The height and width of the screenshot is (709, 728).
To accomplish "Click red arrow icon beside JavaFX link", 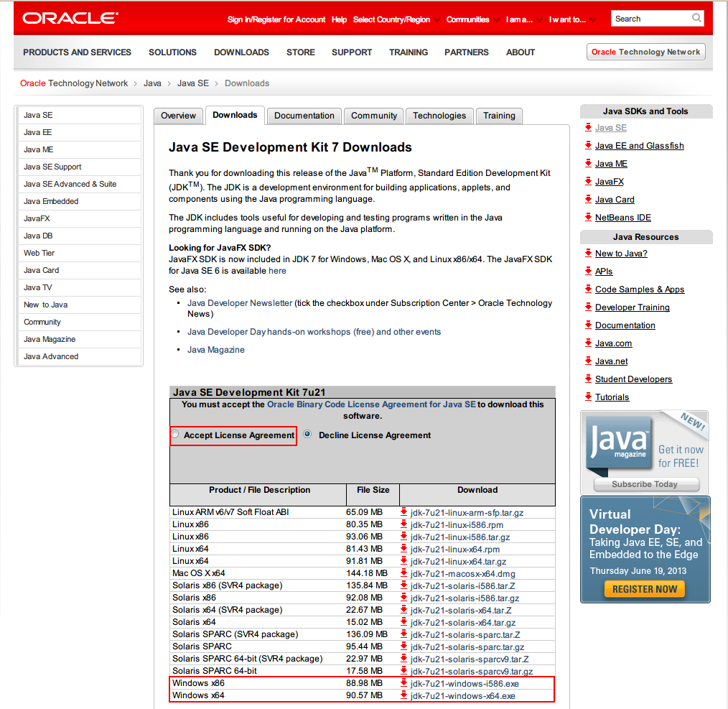I will click(588, 182).
